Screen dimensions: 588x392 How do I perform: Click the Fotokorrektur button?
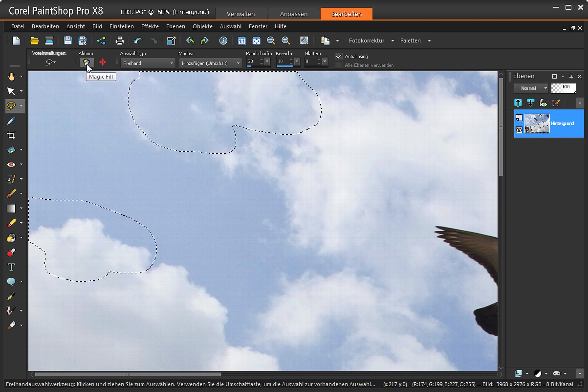(x=366, y=41)
